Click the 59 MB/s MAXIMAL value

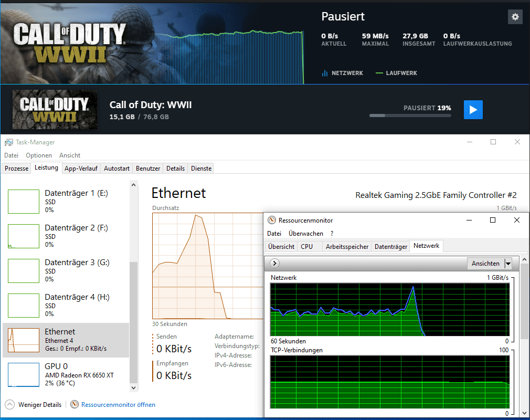tap(375, 36)
